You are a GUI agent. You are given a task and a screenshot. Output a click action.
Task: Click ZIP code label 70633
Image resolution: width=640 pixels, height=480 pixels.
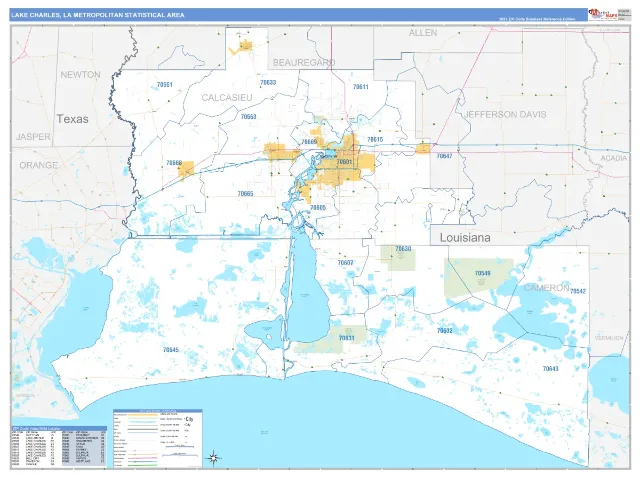[x=268, y=82]
